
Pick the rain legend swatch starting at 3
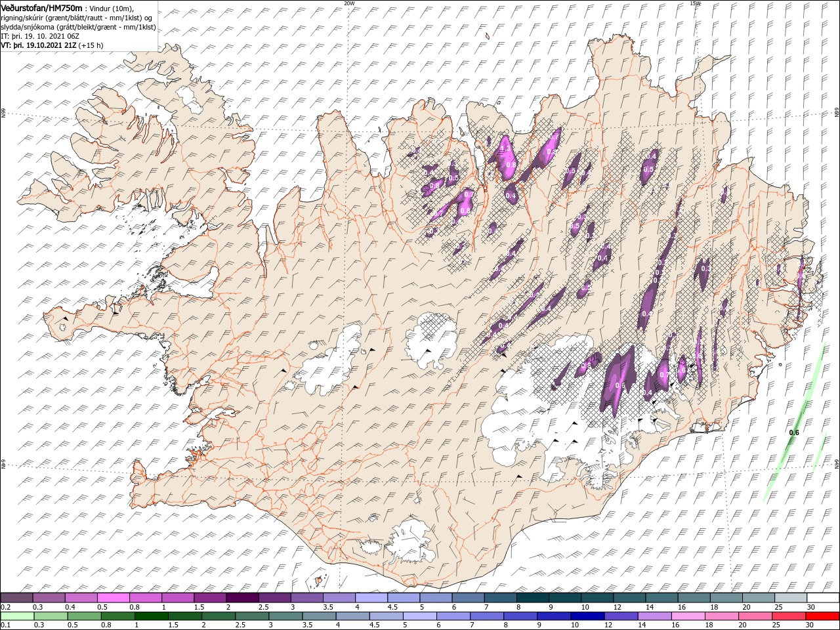pyautogui.click(x=285, y=616)
